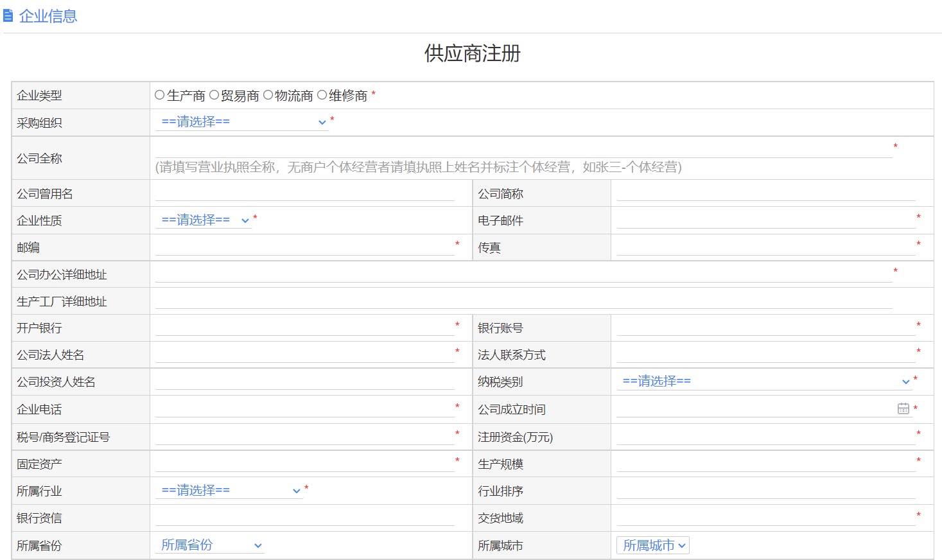Expand the 企业性质 dropdown
The image size is (942, 560).
point(204,220)
